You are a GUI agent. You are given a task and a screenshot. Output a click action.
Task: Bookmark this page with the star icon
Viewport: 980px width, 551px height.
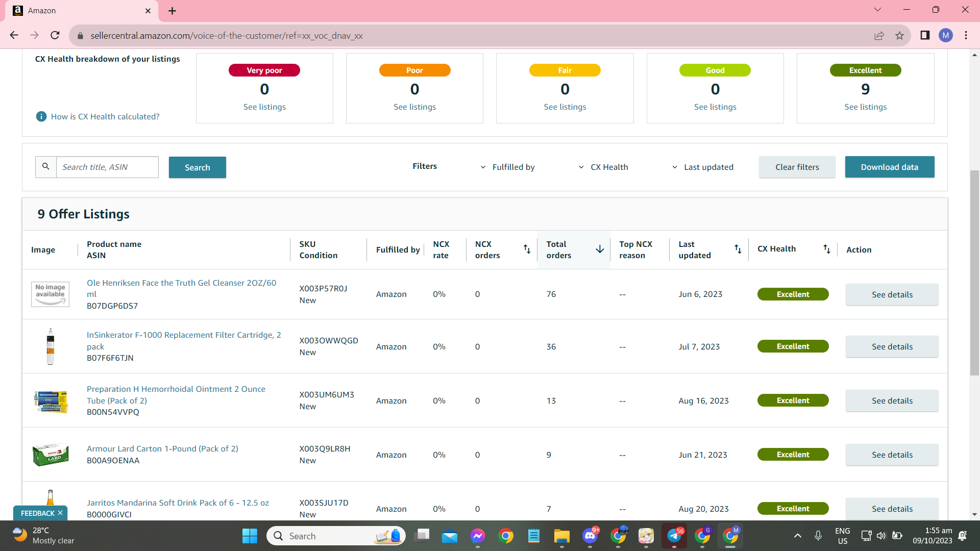click(899, 36)
